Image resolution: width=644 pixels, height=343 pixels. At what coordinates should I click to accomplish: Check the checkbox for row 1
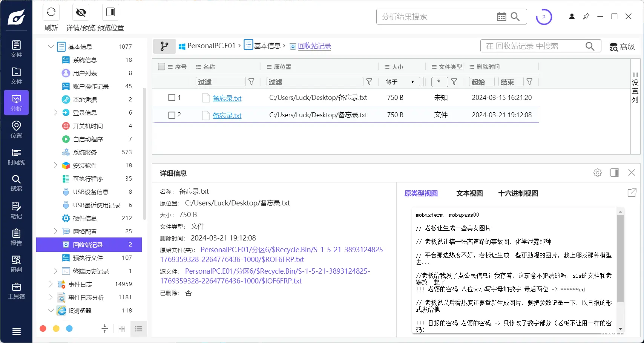tap(172, 98)
